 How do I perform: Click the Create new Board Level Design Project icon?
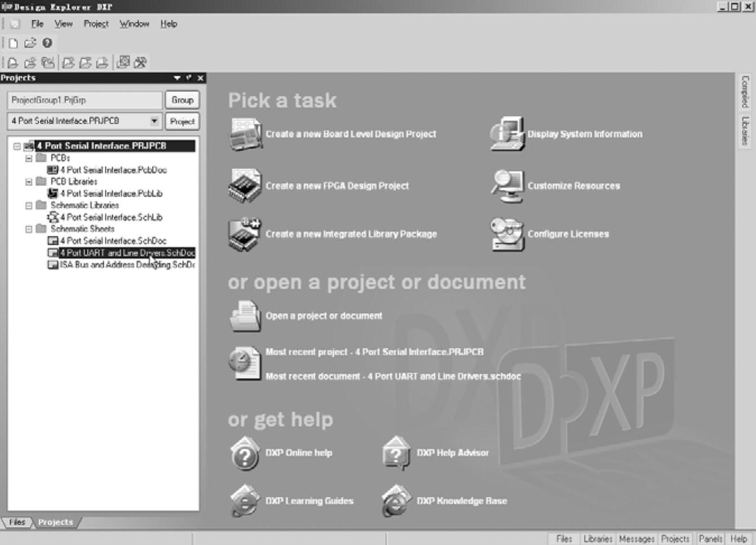pyautogui.click(x=245, y=134)
